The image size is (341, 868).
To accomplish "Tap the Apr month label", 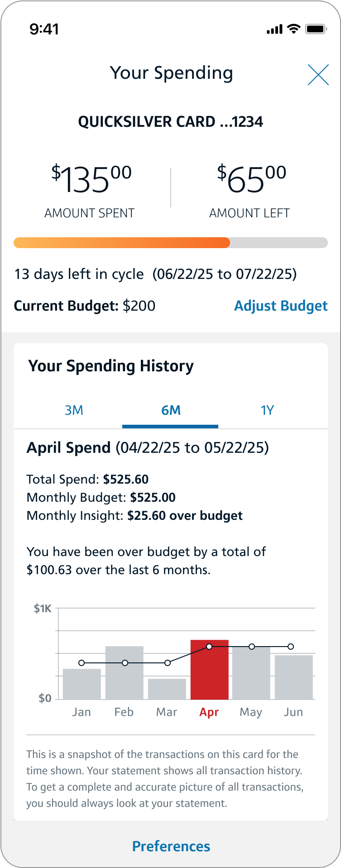I will [209, 712].
